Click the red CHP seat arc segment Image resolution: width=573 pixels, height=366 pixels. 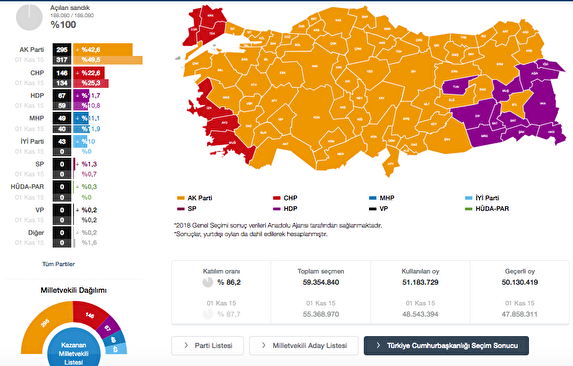[x=90, y=314]
